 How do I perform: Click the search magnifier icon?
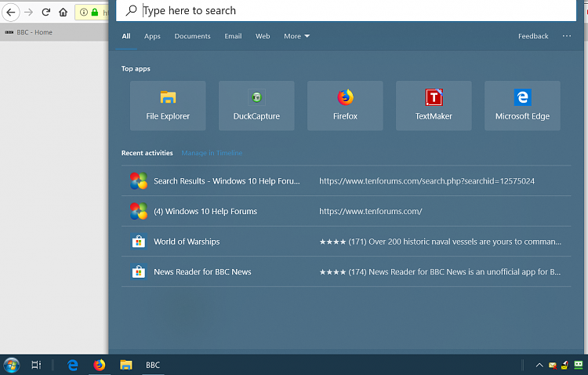pos(131,10)
